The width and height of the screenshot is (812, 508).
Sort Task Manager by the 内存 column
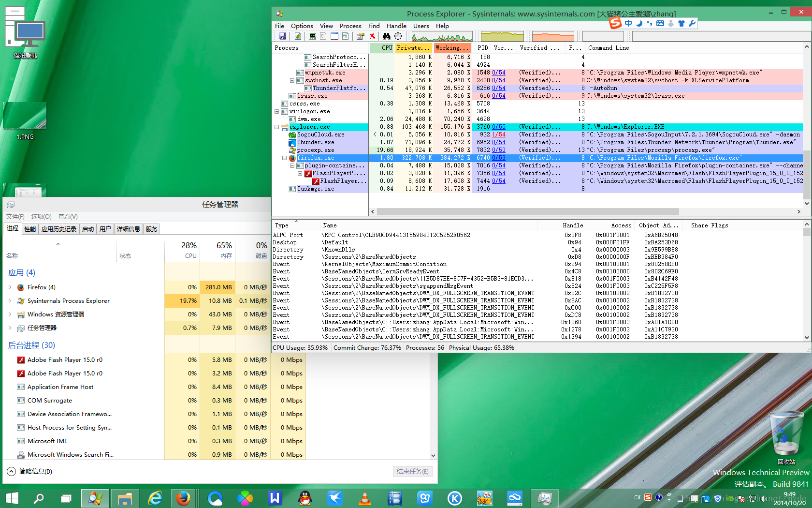click(x=218, y=250)
